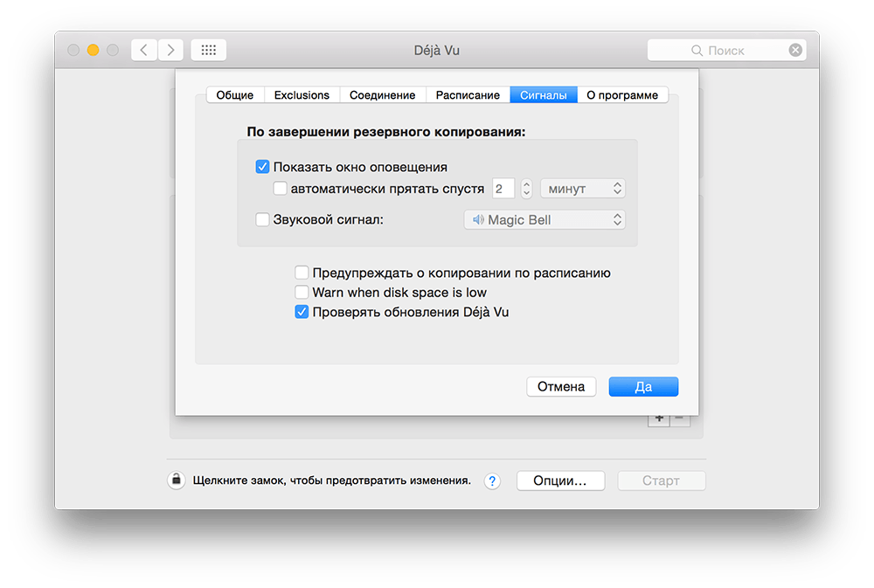The width and height of the screenshot is (874, 588).
Task: Clear the search field with the X icon
Action: click(x=795, y=50)
